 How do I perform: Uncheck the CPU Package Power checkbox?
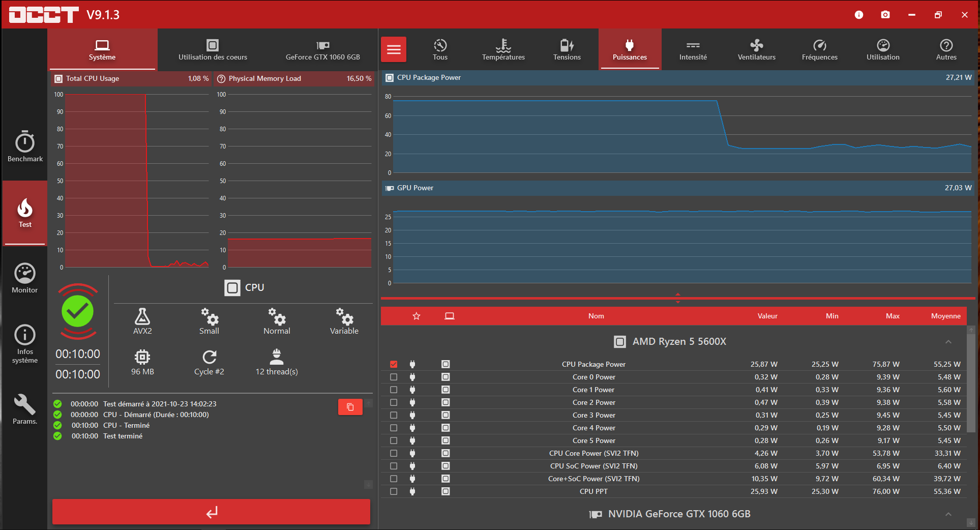click(x=394, y=364)
